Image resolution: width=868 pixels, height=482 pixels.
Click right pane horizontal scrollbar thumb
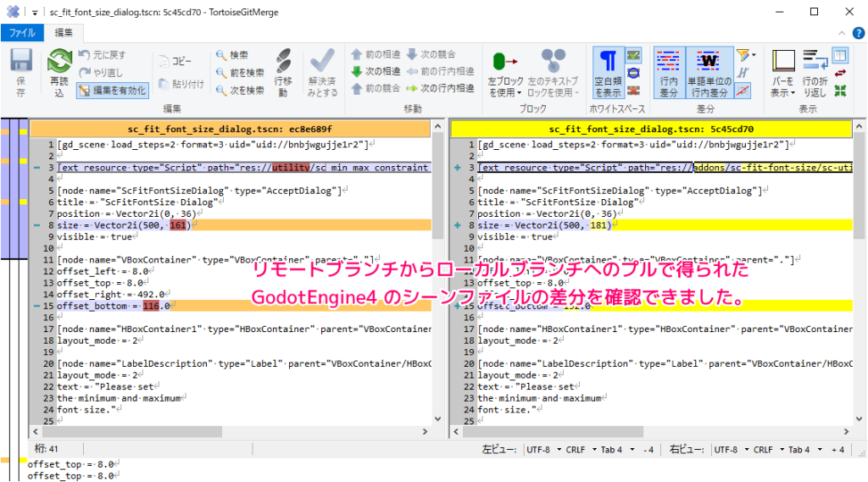click(x=552, y=431)
